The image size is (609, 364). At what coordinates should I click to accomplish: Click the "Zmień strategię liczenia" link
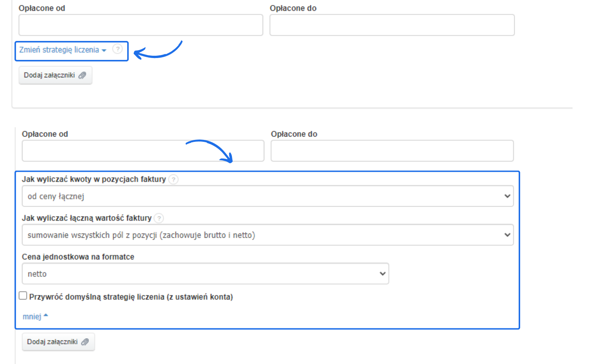[59, 50]
